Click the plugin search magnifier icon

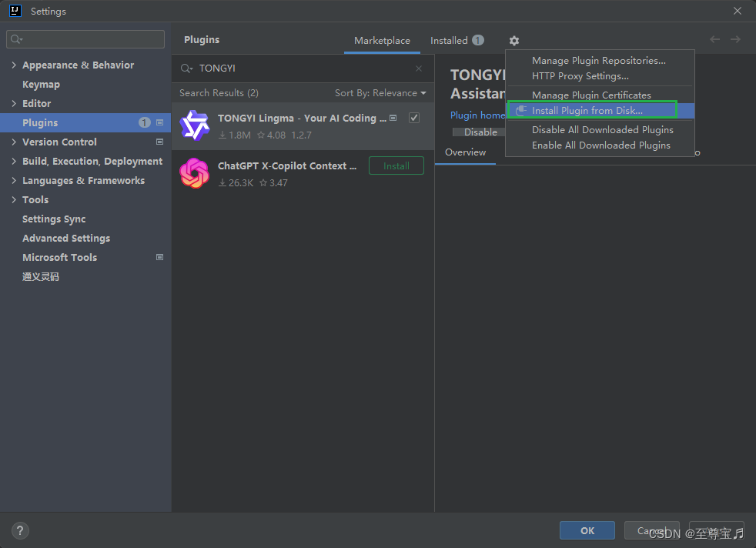pos(186,68)
